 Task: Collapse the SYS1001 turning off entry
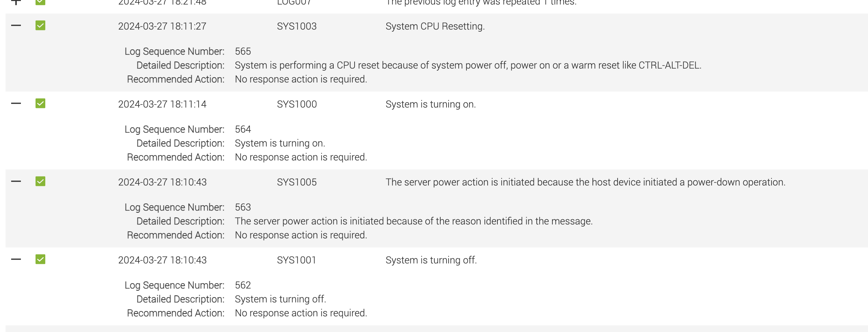click(x=16, y=259)
